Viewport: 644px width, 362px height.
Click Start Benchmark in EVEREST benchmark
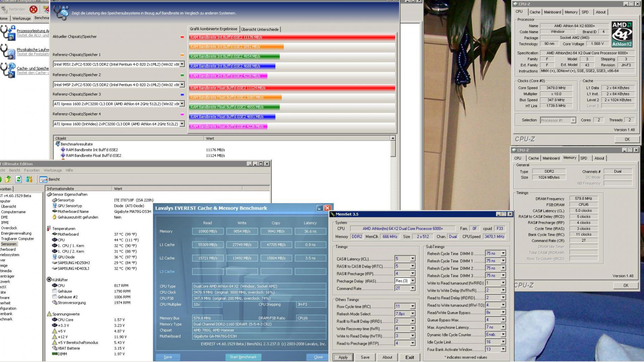tap(243, 357)
